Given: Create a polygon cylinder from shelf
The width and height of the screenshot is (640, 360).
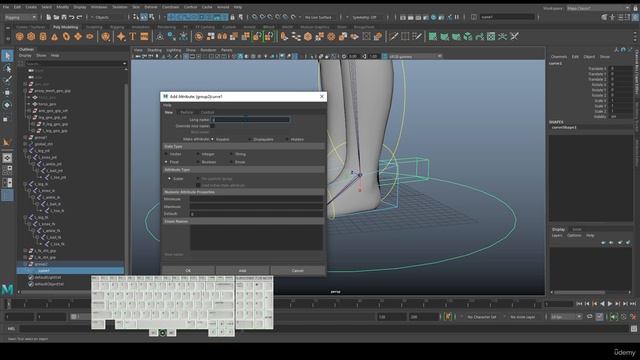Looking at the screenshot, I should (x=43, y=37).
